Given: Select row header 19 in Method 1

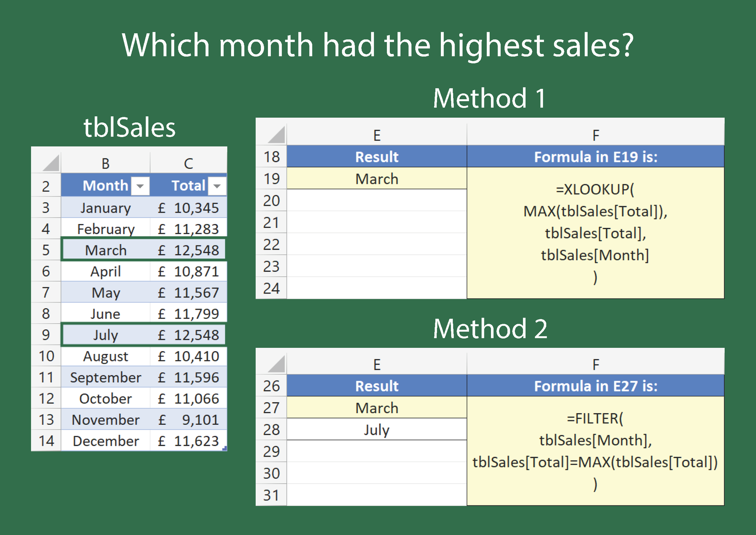Looking at the screenshot, I should [x=271, y=179].
